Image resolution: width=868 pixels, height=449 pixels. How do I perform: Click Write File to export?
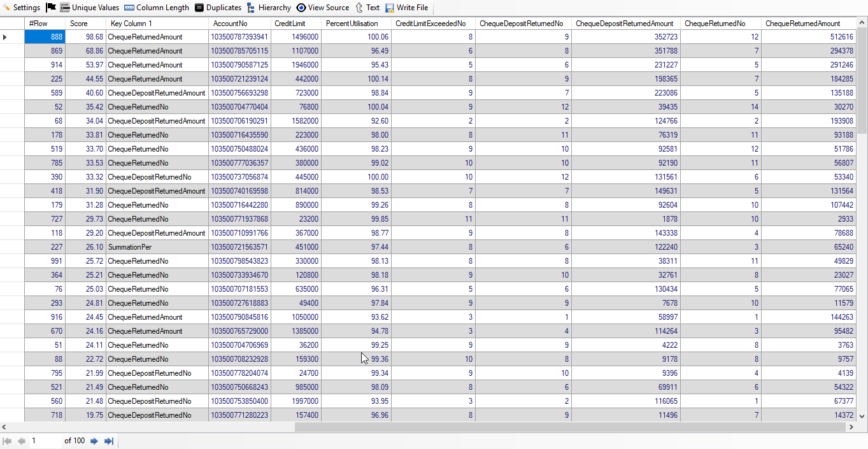coord(407,8)
